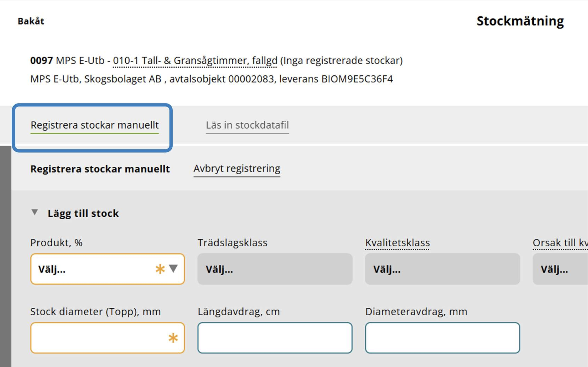This screenshot has height=367, width=588.
Task: Click the Kvalitetsklass underlined label
Action: (x=397, y=243)
